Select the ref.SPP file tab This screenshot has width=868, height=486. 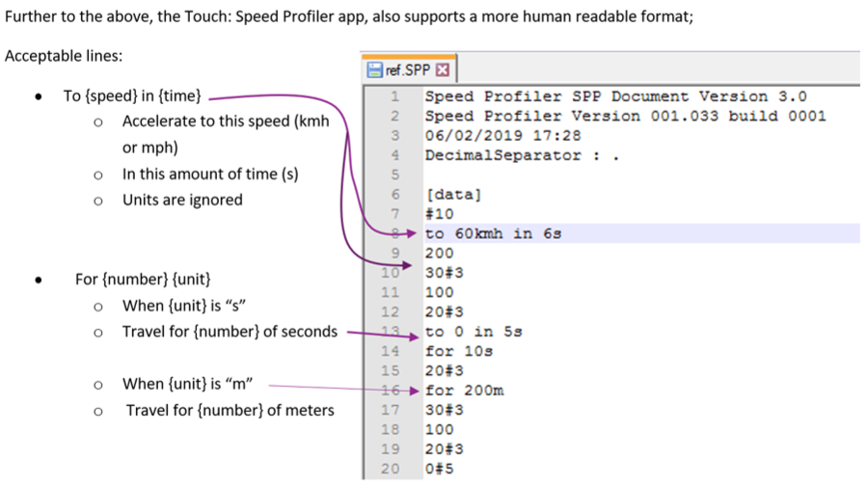[409, 69]
